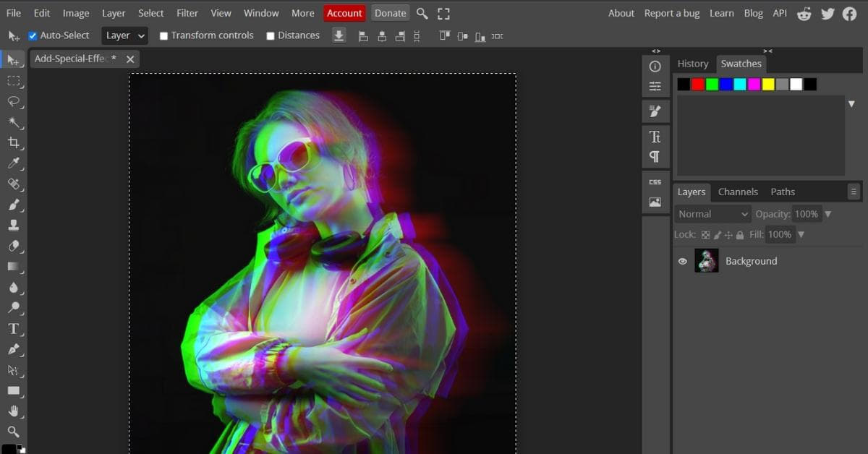Click the red Account button
Screen dimensions: 868x454
pyautogui.click(x=344, y=13)
